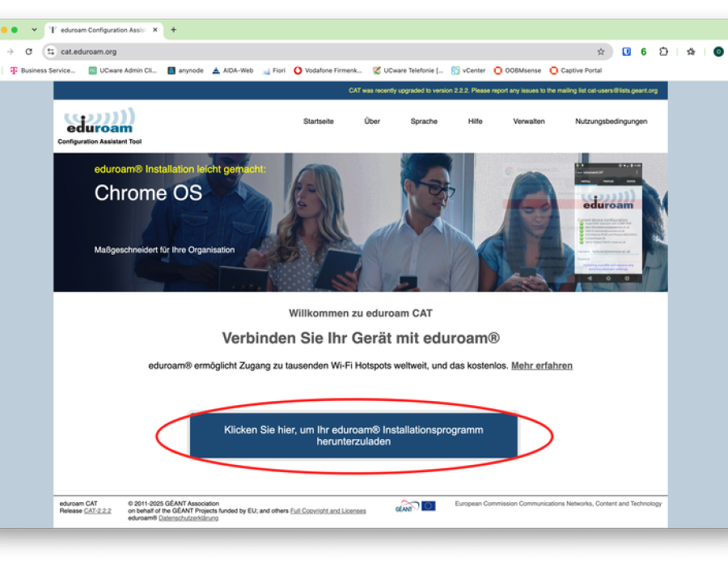Viewport: 728px width, 566px height.
Task: Click the eduroam logo in the header
Action: 99,120
